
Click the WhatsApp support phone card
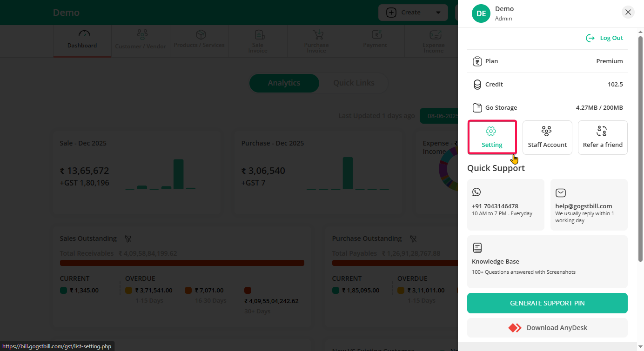[x=505, y=205]
